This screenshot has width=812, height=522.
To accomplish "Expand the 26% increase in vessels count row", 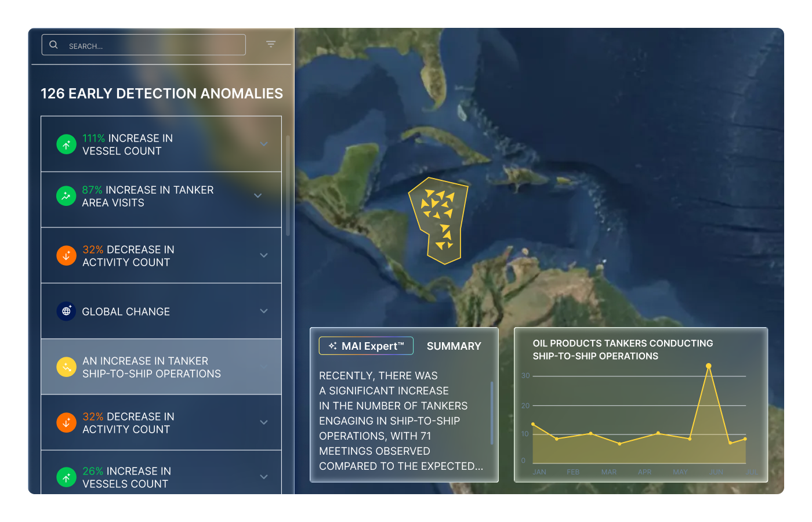I will coord(264,477).
